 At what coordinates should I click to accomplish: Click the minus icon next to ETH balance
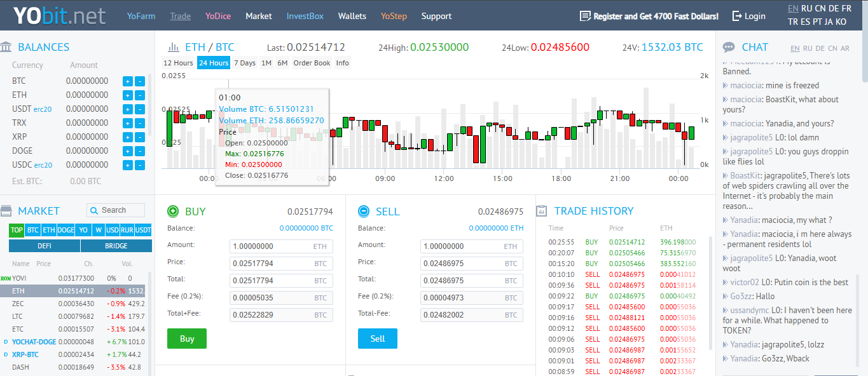140,95
